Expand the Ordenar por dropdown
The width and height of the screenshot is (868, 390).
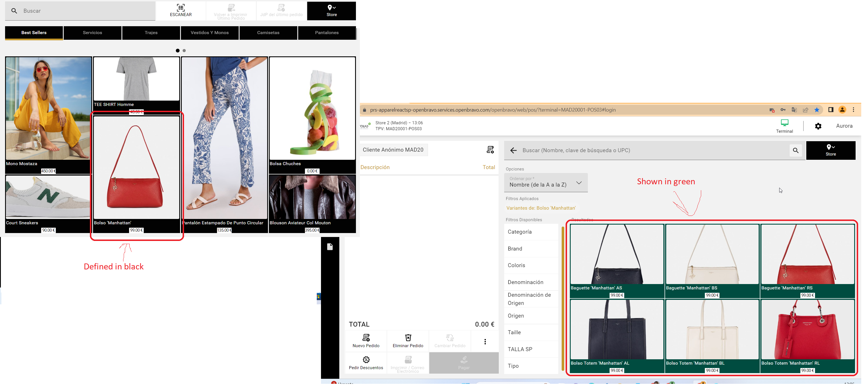(x=546, y=183)
